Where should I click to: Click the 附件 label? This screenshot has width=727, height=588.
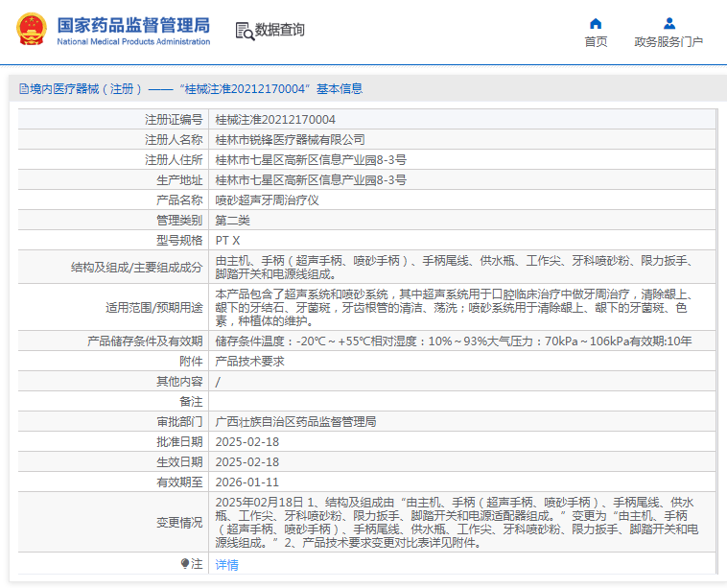tap(191, 362)
